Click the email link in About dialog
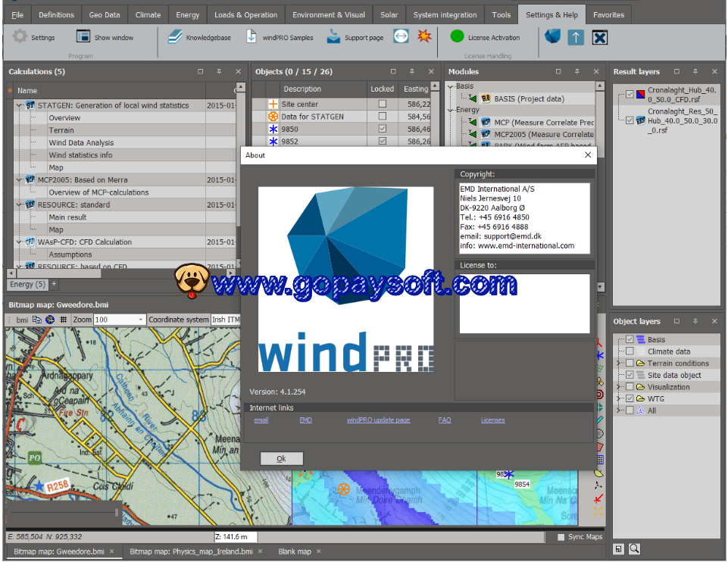 (x=261, y=420)
